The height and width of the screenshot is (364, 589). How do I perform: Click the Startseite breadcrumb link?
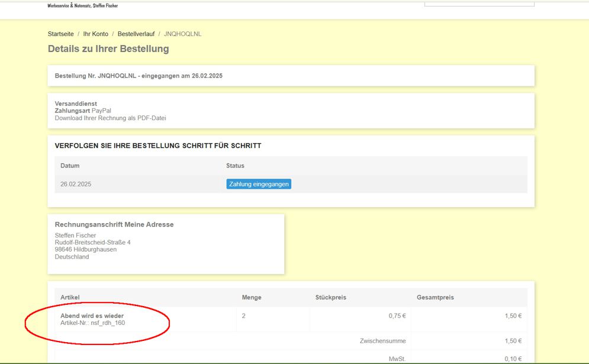(60, 34)
